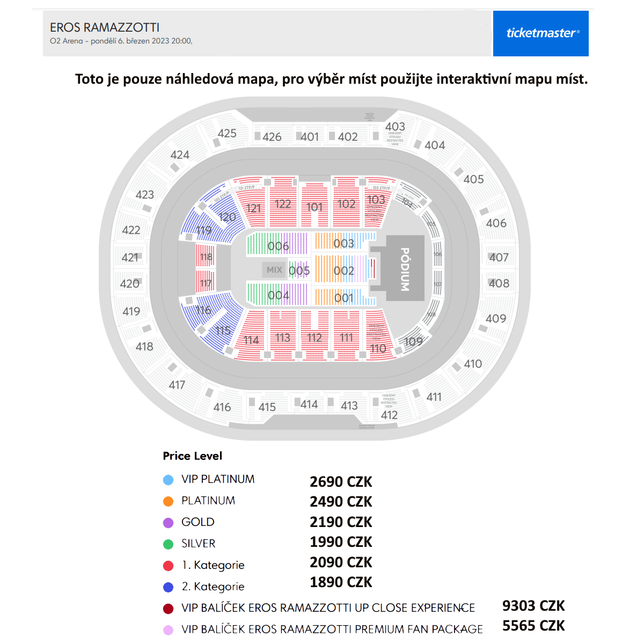Click the 1. Kategorie red legend dot
644x644 pixels.
tap(169, 566)
